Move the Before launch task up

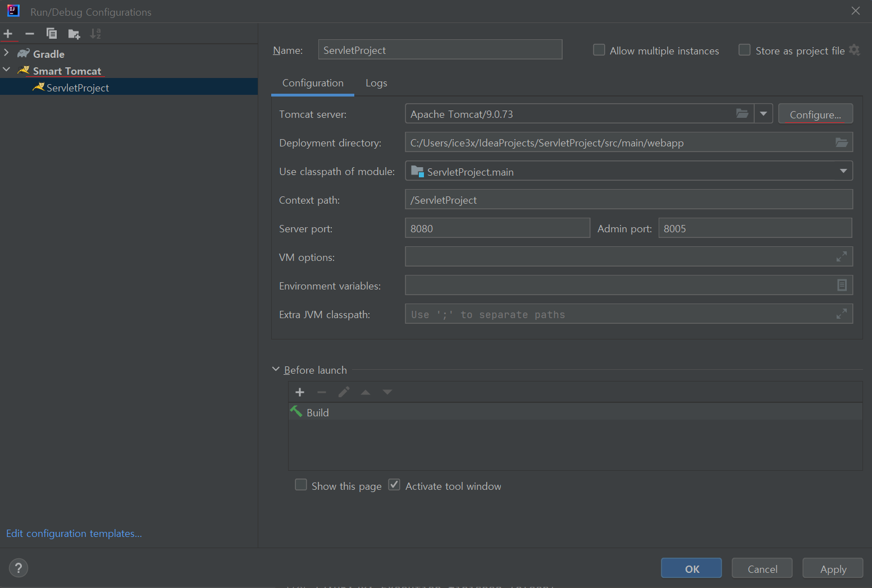click(366, 392)
